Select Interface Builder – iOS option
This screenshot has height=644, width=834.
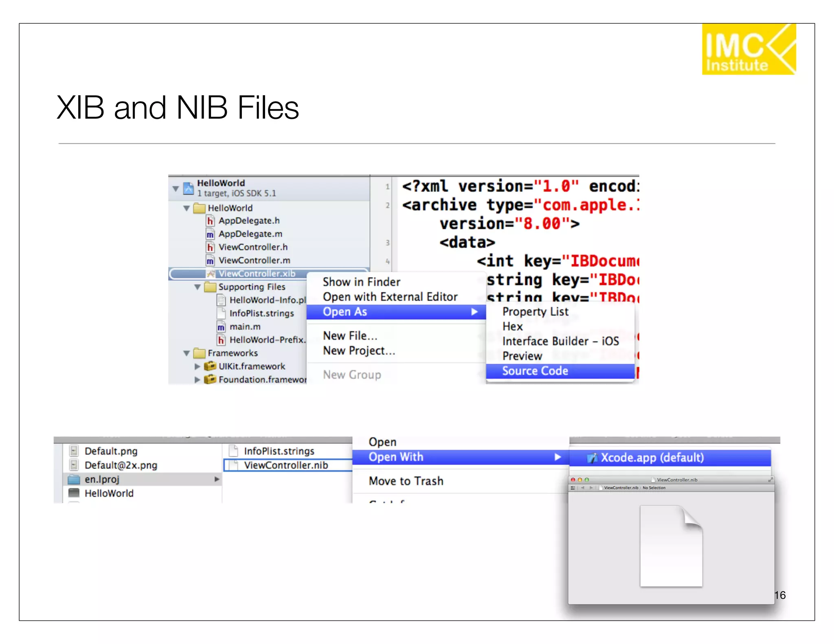(x=560, y=341)
